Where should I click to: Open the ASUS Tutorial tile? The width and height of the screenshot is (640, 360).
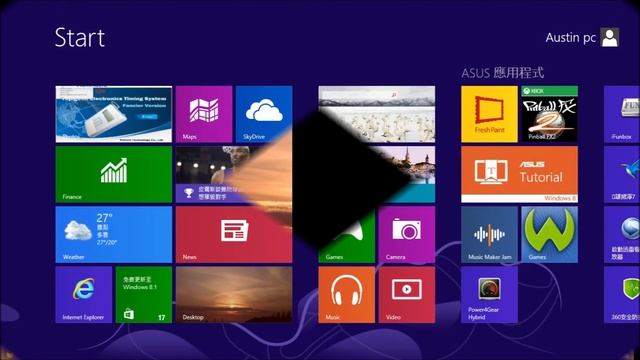(x=519, y=174)
